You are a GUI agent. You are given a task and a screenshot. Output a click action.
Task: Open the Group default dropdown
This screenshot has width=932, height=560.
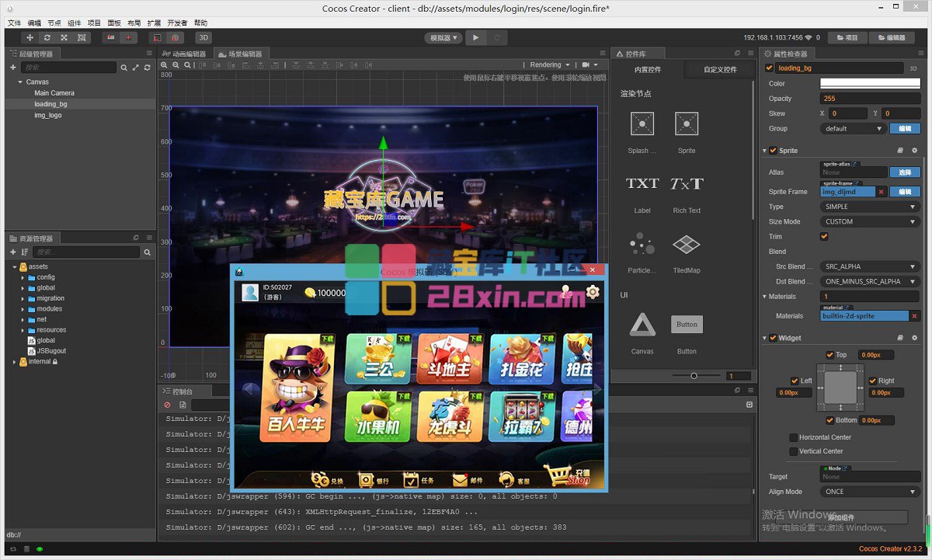(x=854, y=129)
